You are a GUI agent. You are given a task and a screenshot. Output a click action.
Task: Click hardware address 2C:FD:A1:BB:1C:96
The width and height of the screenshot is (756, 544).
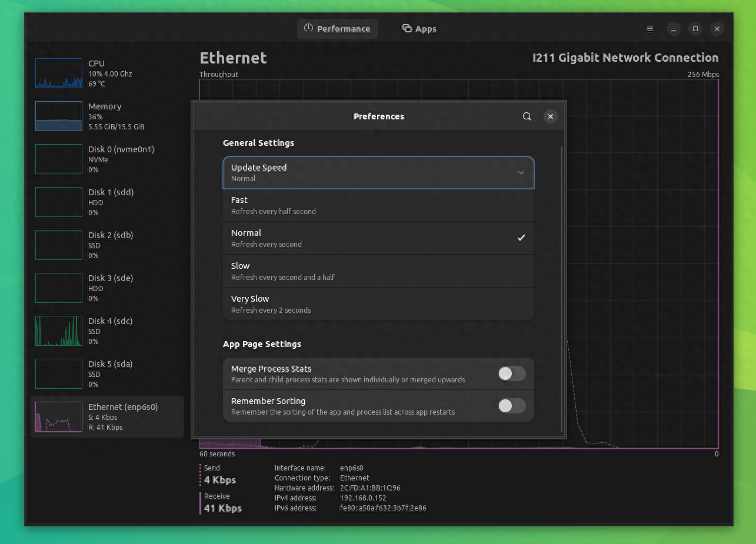coord(370,488)
